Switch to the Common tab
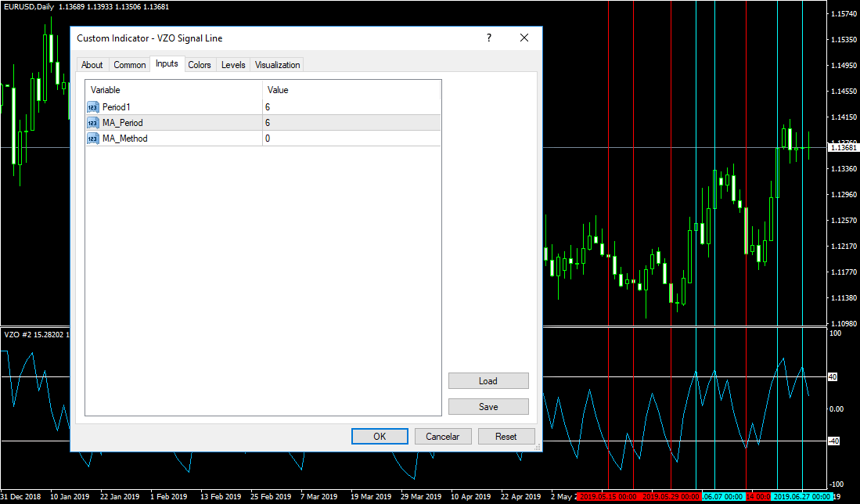860x504 pixels. pos(129,65)
